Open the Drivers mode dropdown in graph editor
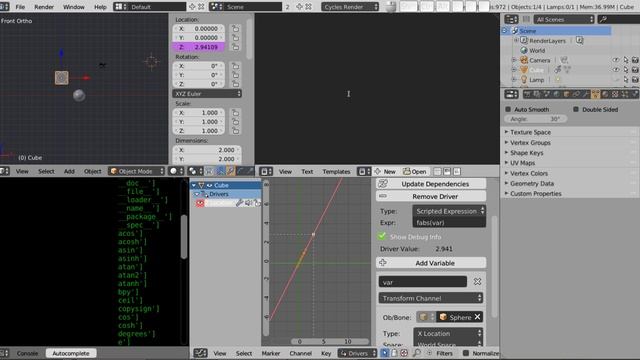Screen dimensions: 640x360 pos(357,353)
